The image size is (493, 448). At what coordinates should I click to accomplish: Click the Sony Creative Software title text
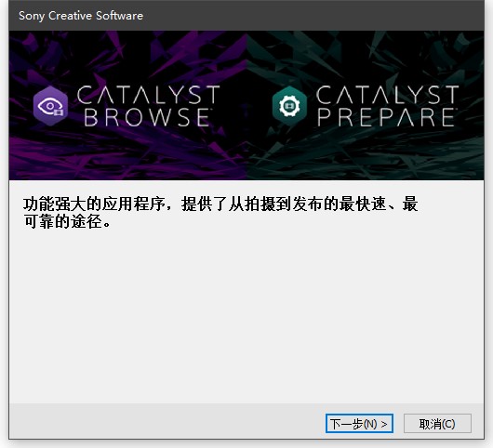click(x=81, y=16)
